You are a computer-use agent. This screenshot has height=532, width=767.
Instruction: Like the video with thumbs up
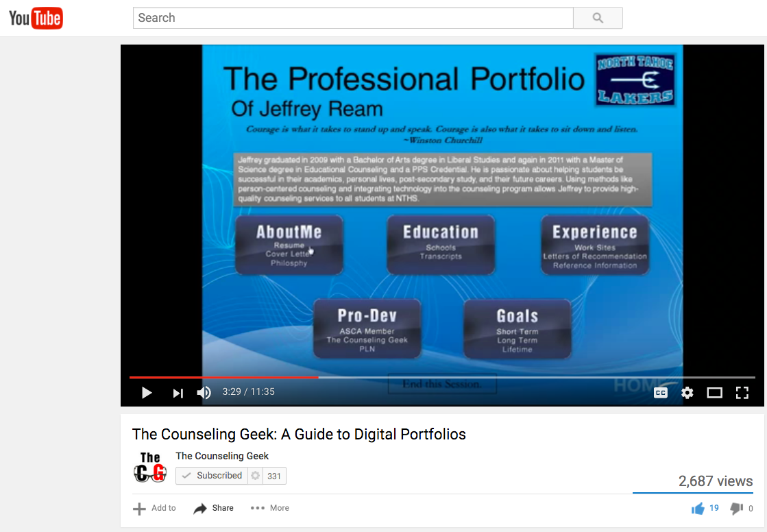705,509
